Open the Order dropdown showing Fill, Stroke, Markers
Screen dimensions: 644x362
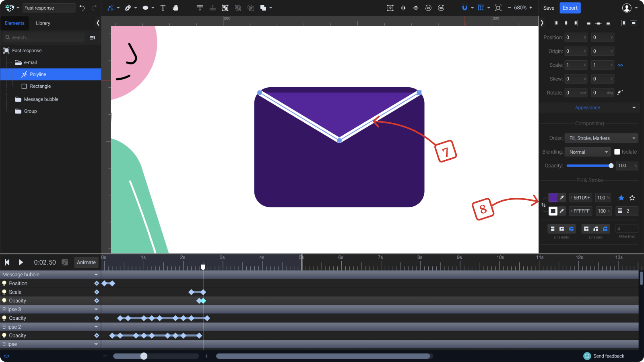[601, 138]
